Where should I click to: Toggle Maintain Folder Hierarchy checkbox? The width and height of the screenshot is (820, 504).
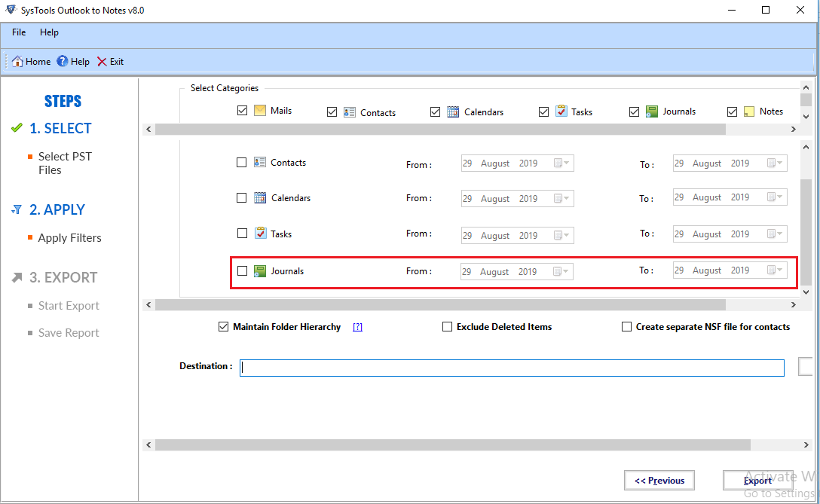click(x=223, y=327)
